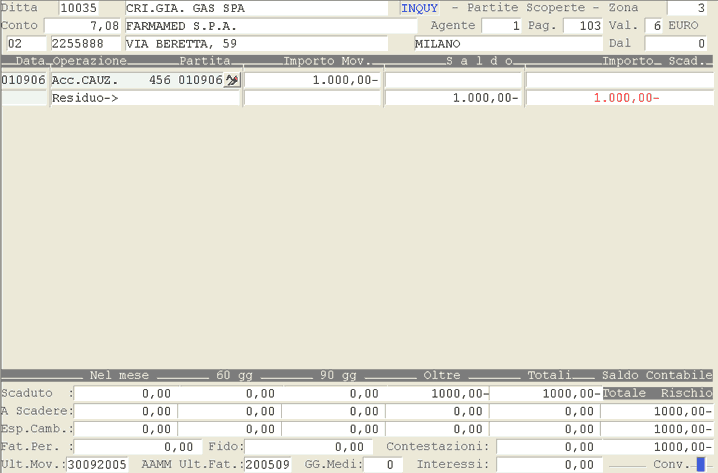Screen dimensions: 718x473
Task: Select the FARMAMED S.P.A. name field
Action: tap(255, 25)
